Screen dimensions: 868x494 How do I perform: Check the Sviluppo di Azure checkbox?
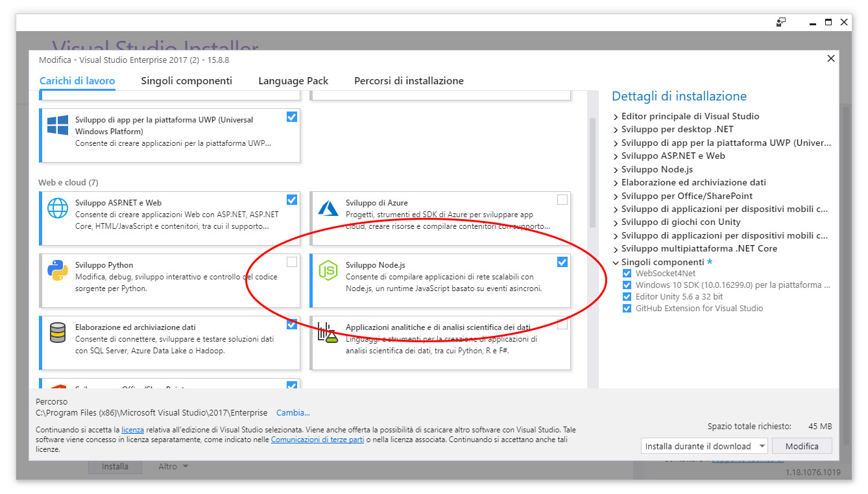562,200
